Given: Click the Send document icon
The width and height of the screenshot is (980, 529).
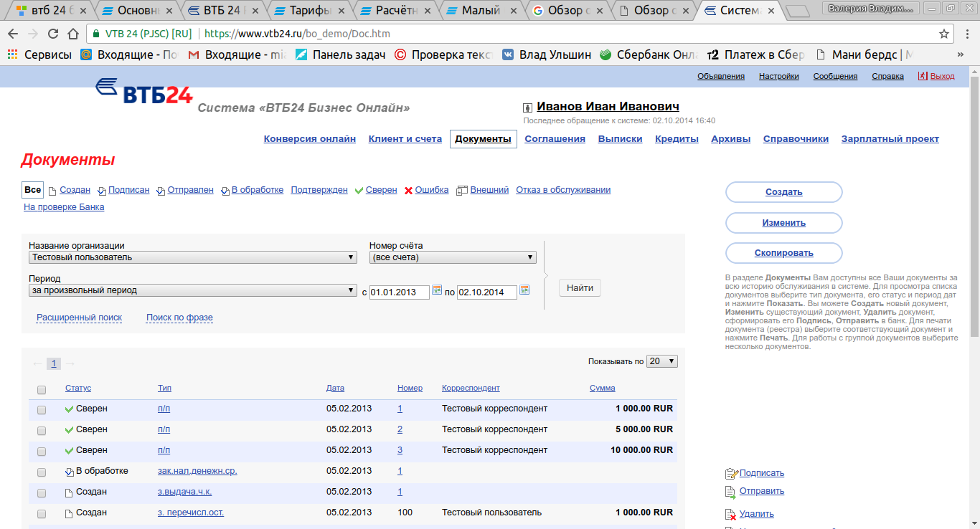Looking at the screenshot, I should 730,492.
